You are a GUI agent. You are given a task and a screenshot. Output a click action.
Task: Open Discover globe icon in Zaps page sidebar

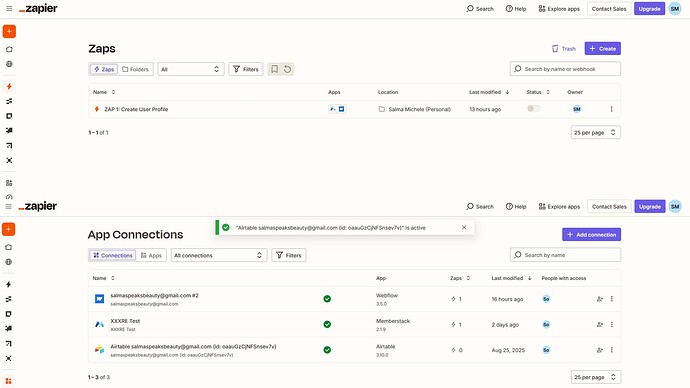pos(9,64)
